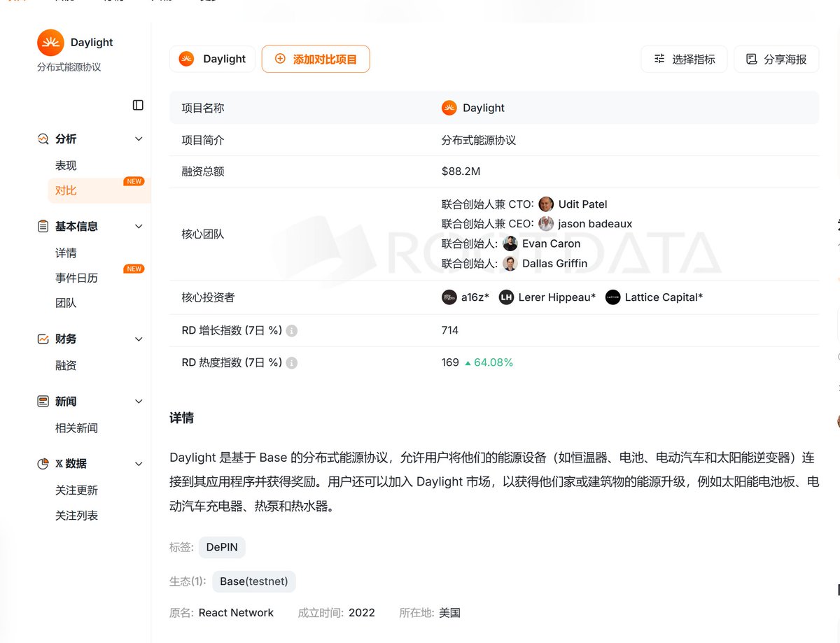Open the 详情 sidebar item
Image resolution: width=840 pixels, height=643 pixels.
pyautogui.click(x=66, y=253)
